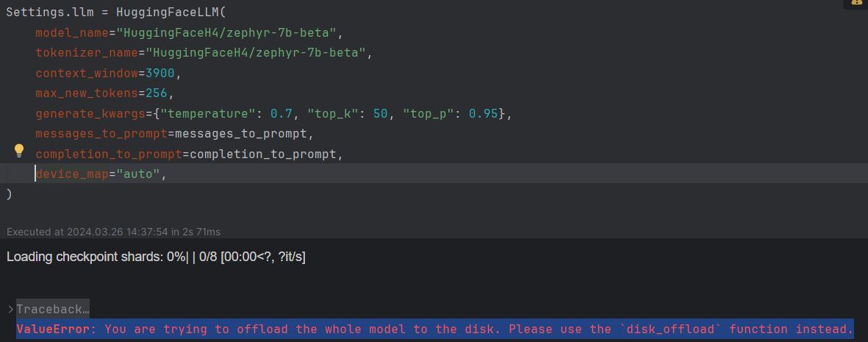
Task: Click the context_window value 3900
Action: (160, 73)
